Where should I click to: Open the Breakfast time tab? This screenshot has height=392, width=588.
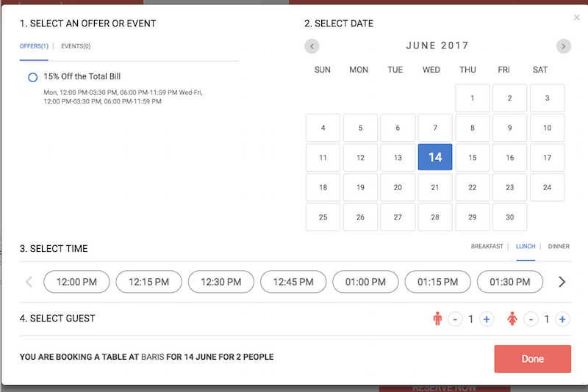click(x=487, y=247)
